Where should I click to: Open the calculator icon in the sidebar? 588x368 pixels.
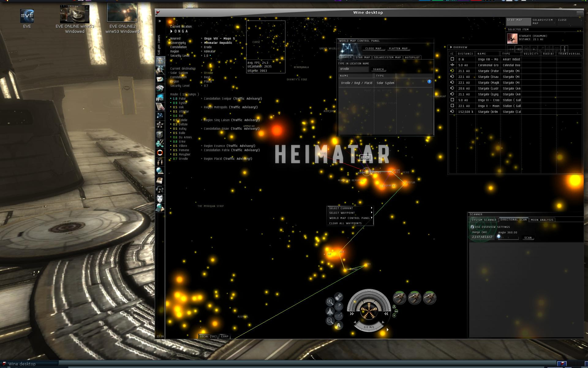click(x=160, y=208)
